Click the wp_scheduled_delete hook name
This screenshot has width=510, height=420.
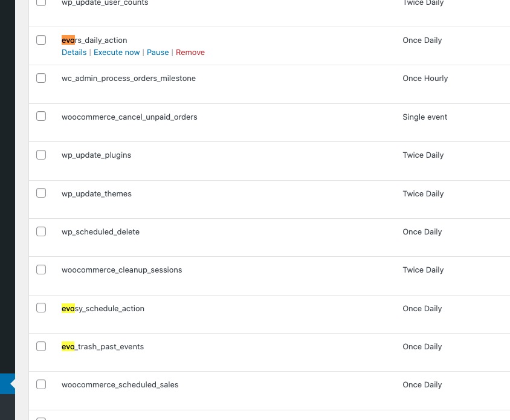coord(100,231)
